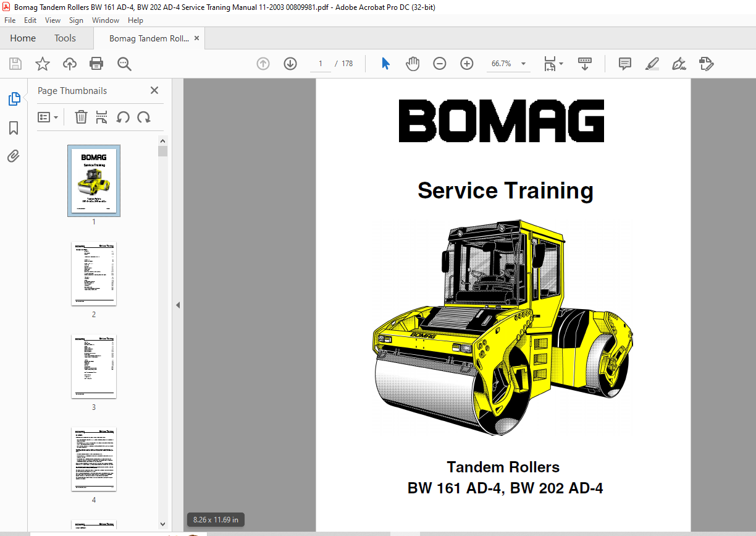The width and height of the screenshot is (756, 536).
Task: Select page 2 thumbnail
Action: point(94,273)
